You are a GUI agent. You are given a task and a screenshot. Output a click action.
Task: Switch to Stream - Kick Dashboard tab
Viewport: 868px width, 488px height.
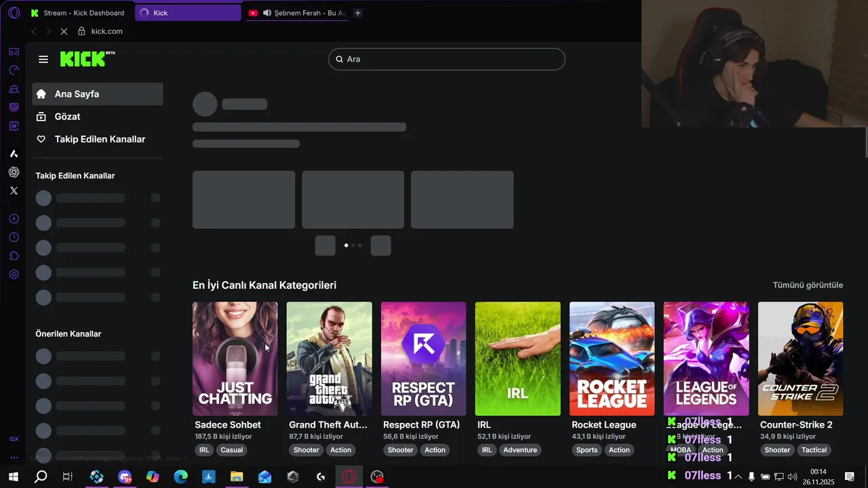(x=79, y=13)
